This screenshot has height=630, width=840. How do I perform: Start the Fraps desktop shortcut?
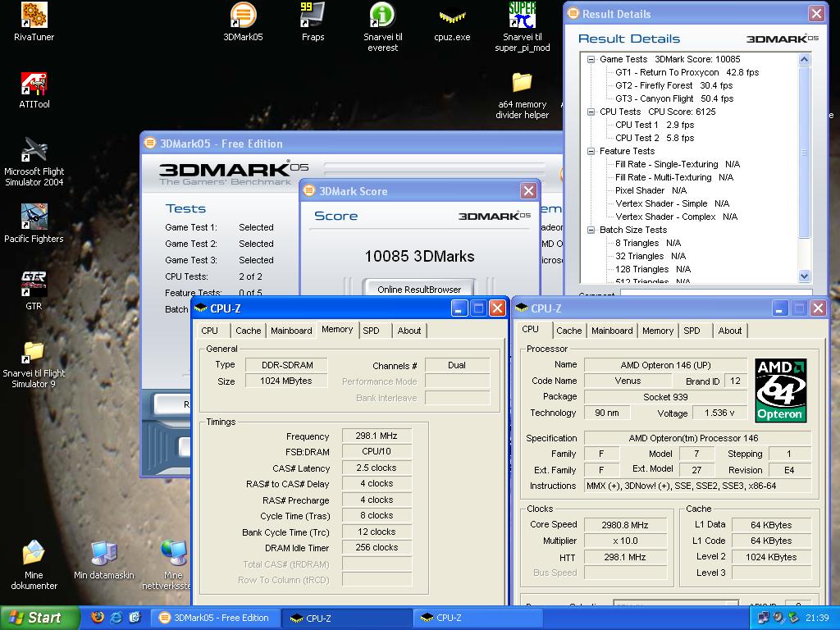click(313, 22)
